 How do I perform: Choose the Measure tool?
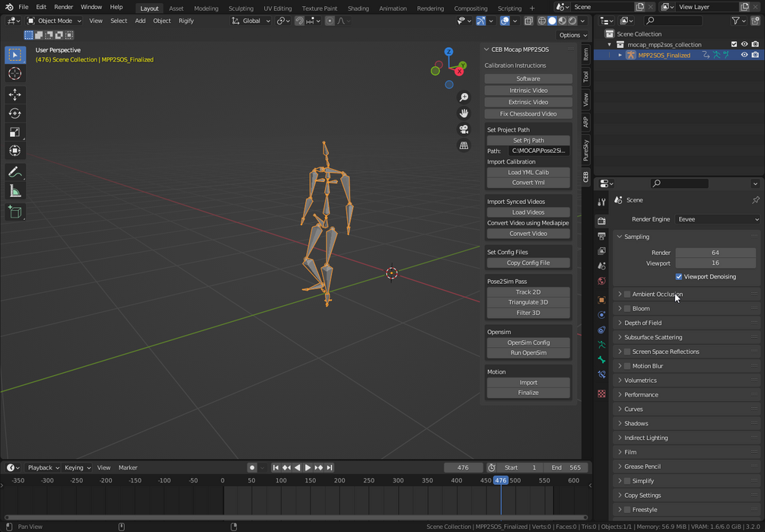pos(14,191)
